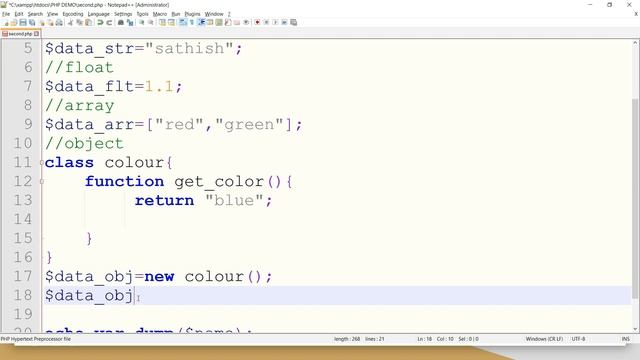Click the Close All toolbar icon
The width and height of the screenshot is (640, 360).
click(50, 22)
